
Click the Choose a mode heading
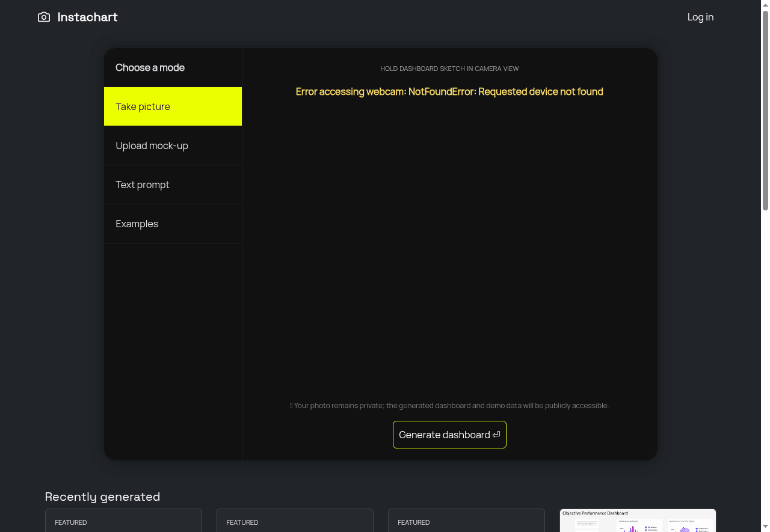(150, 67)
